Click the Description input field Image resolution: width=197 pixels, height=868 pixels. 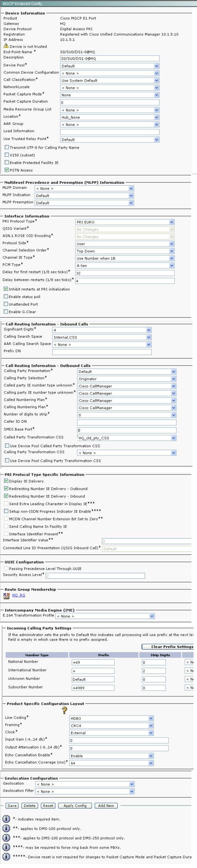point(110,58)
